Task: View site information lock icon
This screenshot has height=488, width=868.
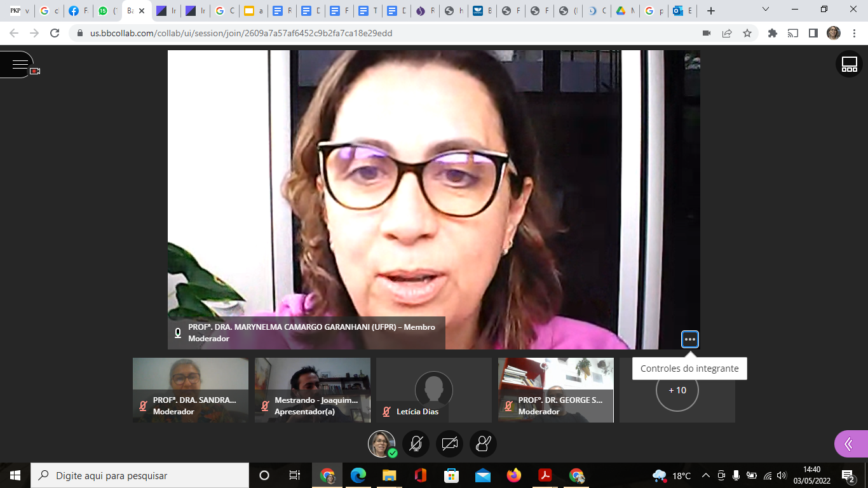Action: pyautogui.click(x=80, y=33)
